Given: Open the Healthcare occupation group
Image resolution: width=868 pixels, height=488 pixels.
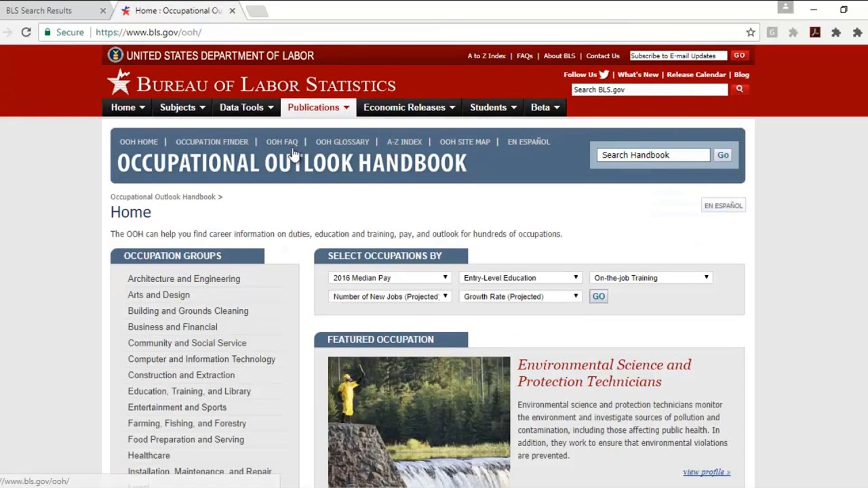Looking at the screenshot, I should click(149, 455).
